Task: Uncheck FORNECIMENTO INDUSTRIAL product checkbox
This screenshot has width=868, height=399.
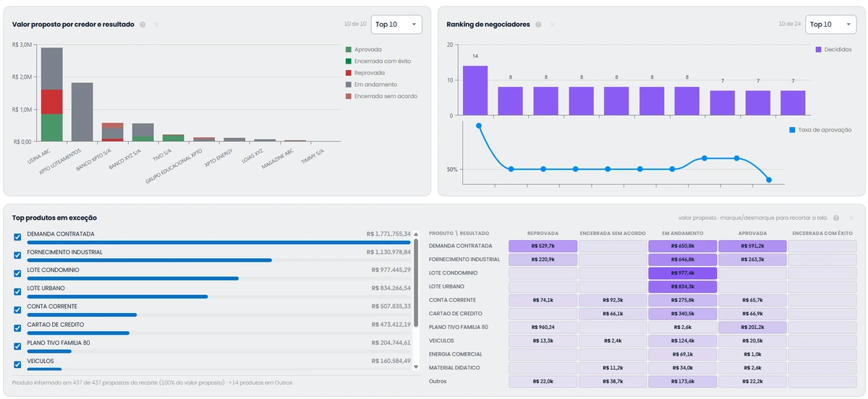Action: pyautogui.click(x=17, y=255)
